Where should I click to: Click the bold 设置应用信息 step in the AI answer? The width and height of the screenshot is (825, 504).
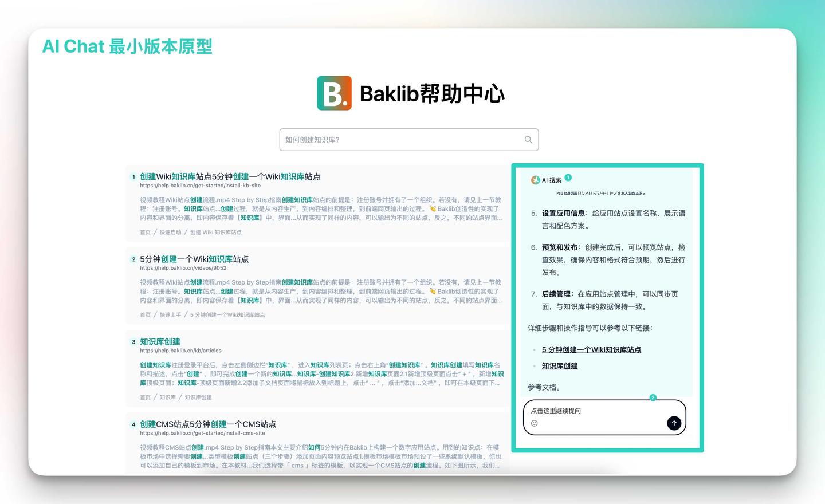tap(563, 213)
